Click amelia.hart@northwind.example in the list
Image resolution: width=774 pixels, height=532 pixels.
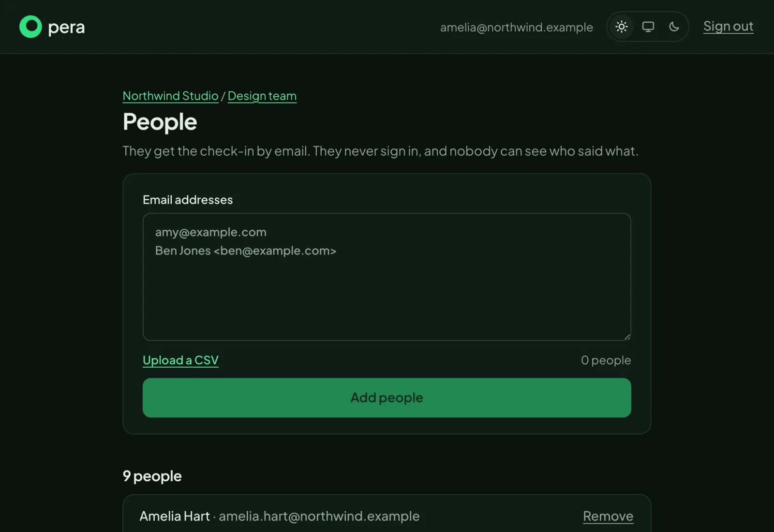[319, 516]
